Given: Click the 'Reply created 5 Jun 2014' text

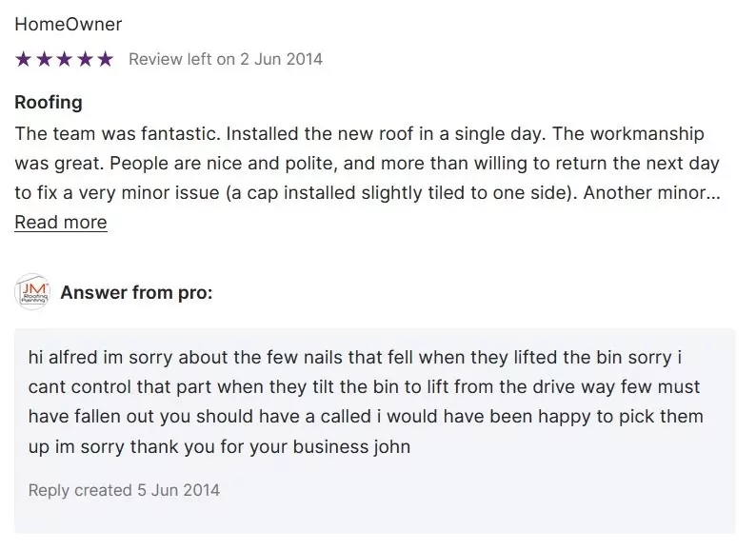Looking at the screenshot, I should tap(124, 490).
